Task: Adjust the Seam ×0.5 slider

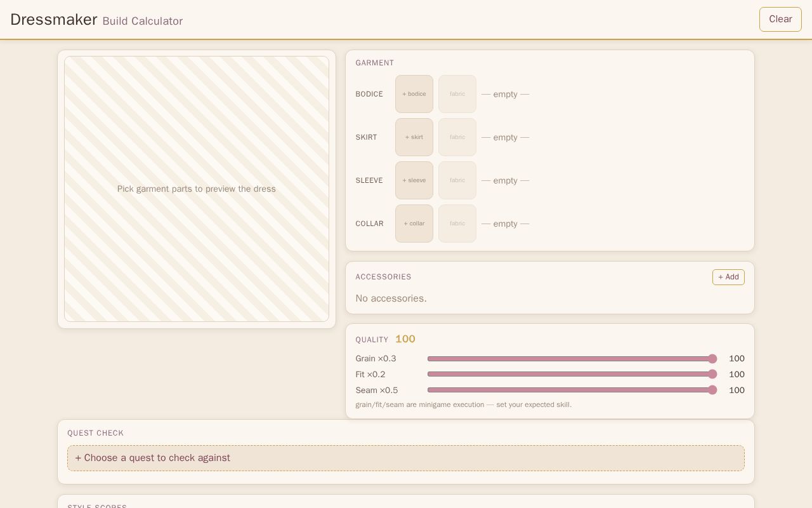Action: click(x=572, y=390)
